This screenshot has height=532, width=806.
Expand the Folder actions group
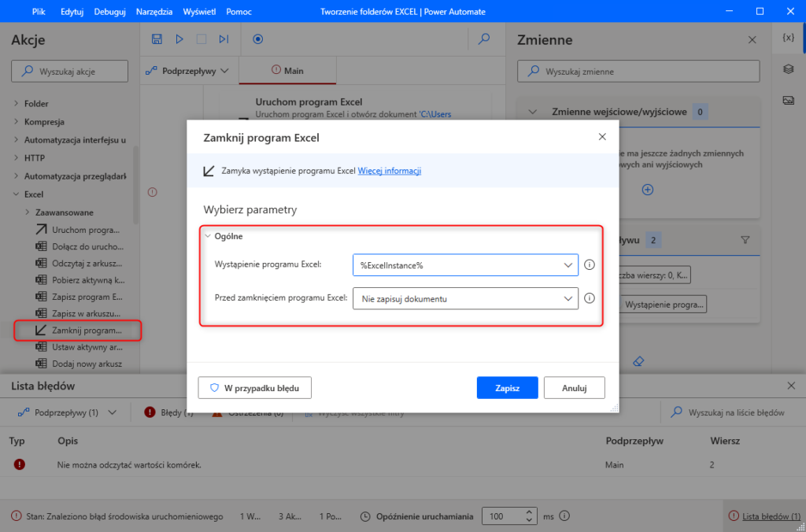[17, 103]
